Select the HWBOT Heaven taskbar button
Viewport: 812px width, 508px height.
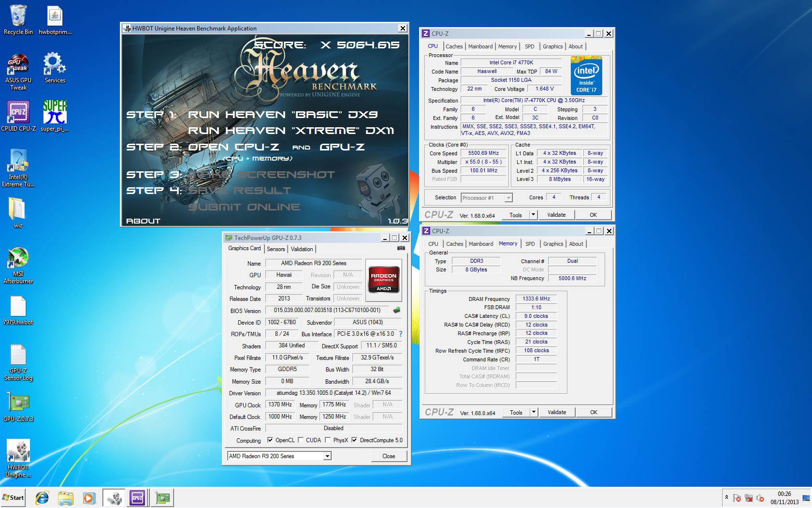pyautogui.click(x=114, y=497)
